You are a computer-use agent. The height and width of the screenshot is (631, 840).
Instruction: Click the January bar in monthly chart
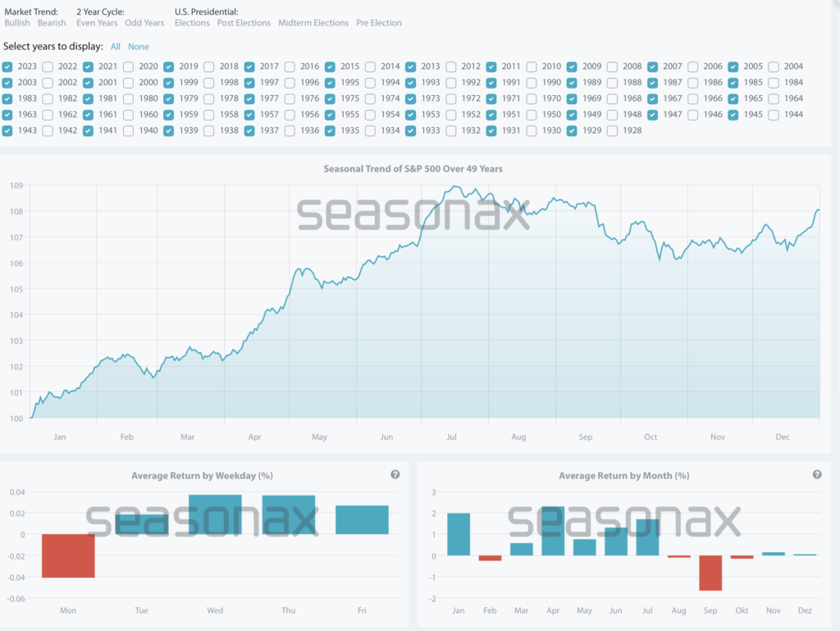pos(459,534)
